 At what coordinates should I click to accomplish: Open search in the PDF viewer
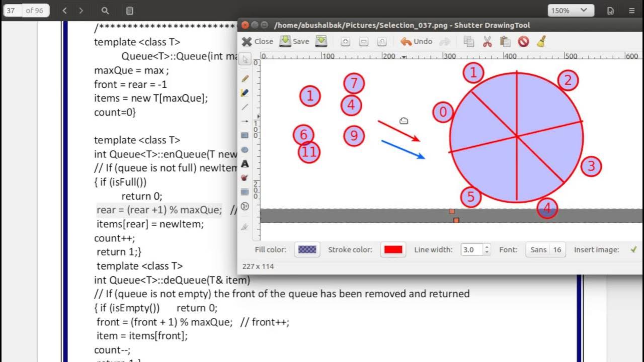pos(105,11)
